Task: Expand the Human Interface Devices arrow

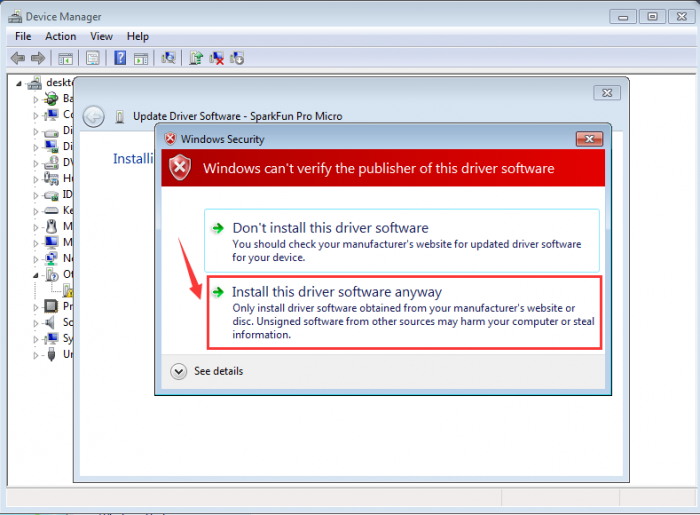Action: pos(36,179)
